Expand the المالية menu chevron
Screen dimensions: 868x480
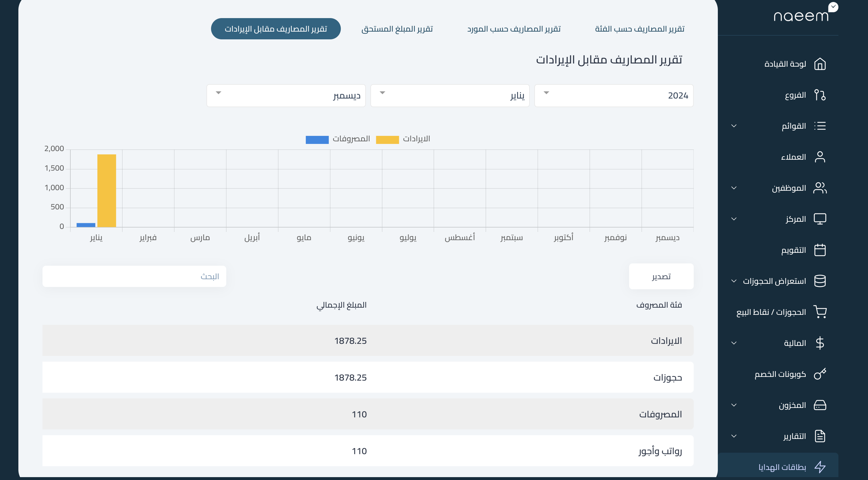pos(734,343)
